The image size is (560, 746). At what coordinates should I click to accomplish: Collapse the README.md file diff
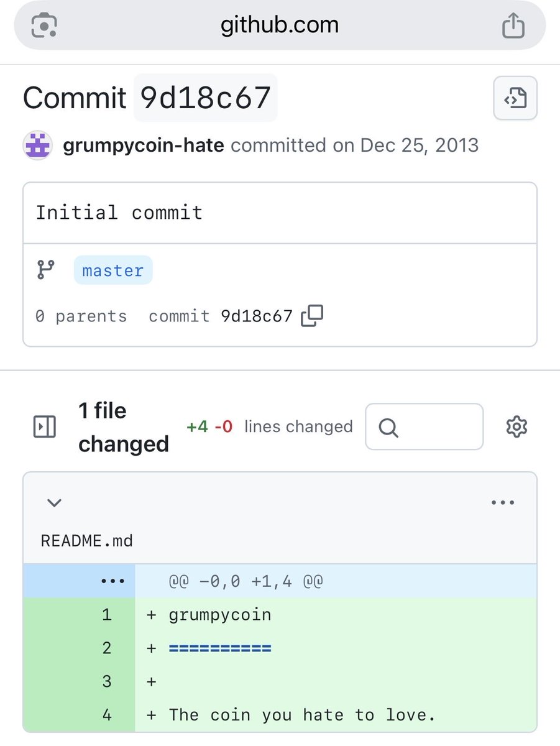pos(55,502)
